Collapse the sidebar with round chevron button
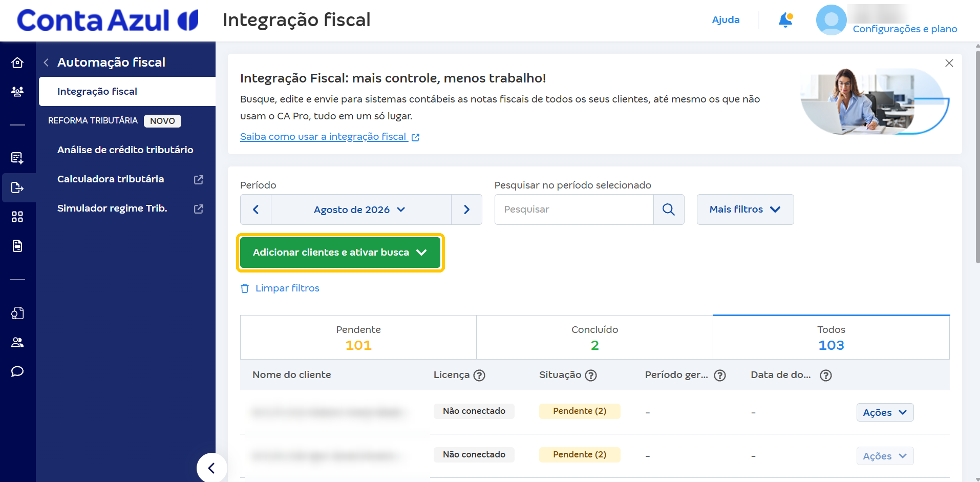The image size is (980, 482). click(x=211, y=467)
